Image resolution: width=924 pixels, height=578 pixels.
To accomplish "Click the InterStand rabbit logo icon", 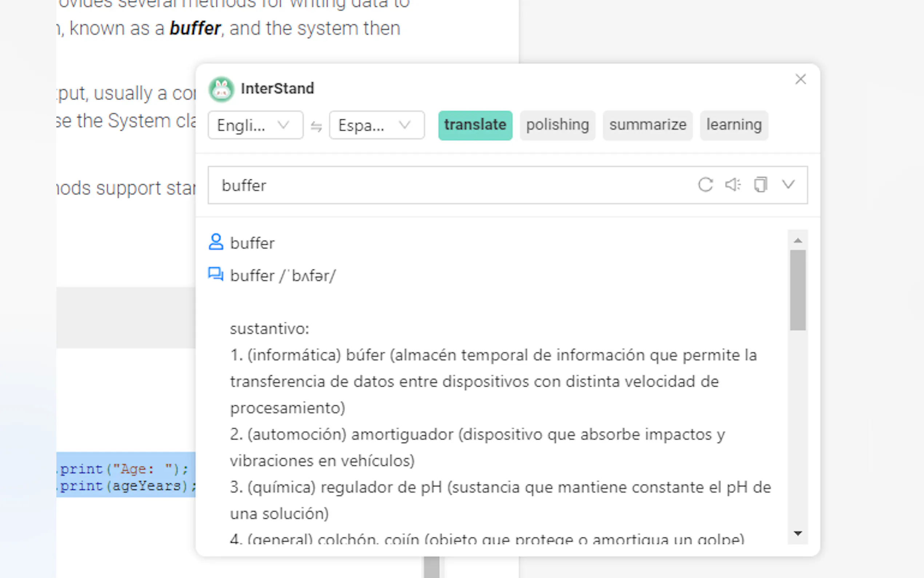I will tap(221, 90).
